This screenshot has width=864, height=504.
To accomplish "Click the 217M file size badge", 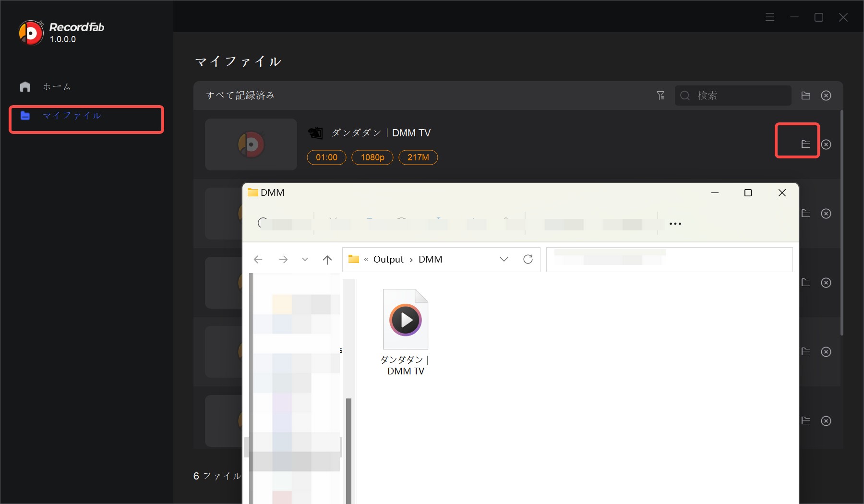I will tap(418, 157).
